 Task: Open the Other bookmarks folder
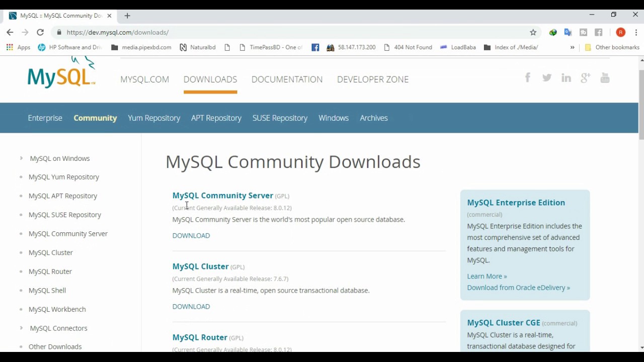tap(612, 47)
